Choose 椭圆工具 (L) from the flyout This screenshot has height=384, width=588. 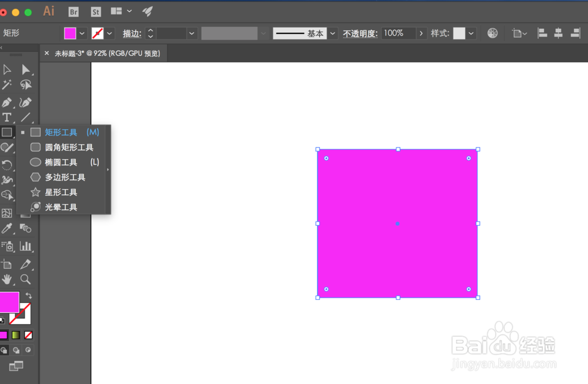click(x=62, y=162)
